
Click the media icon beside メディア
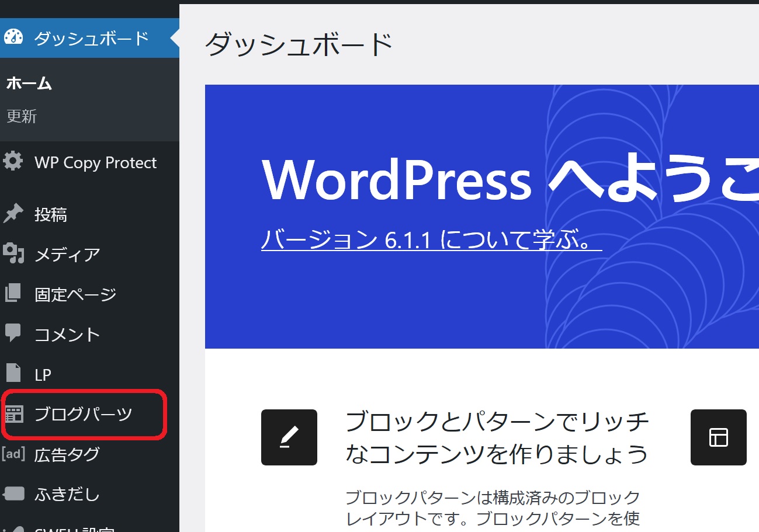[x=13, y=254]
